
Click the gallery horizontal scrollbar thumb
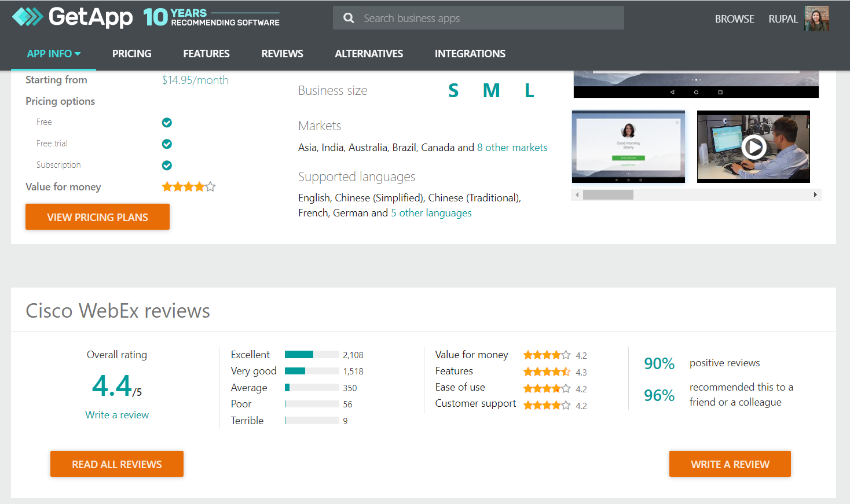click(x=608, y=195)
